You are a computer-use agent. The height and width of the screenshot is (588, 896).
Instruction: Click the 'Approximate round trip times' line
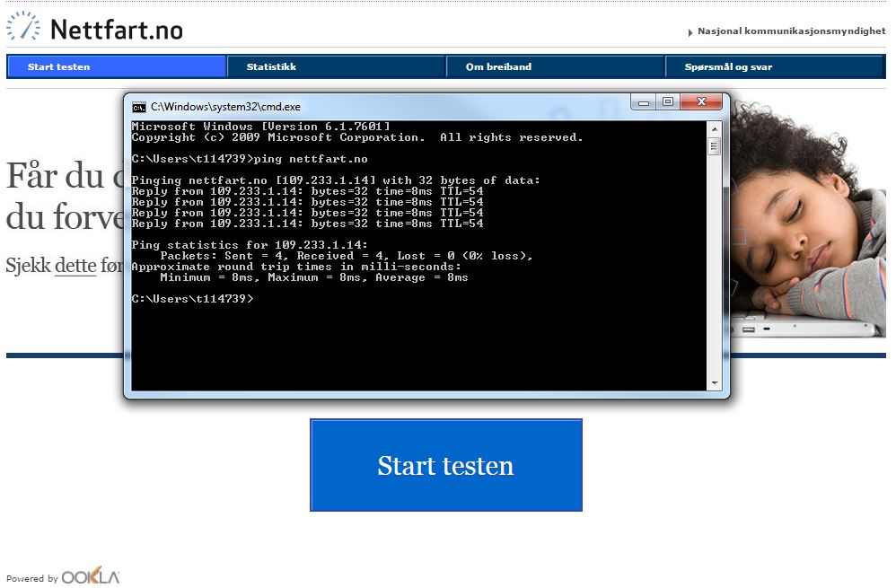click(296, 267)
